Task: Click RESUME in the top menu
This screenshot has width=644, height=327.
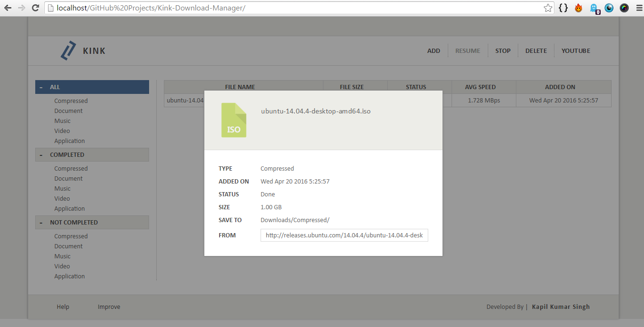Action: coord(468,51)
